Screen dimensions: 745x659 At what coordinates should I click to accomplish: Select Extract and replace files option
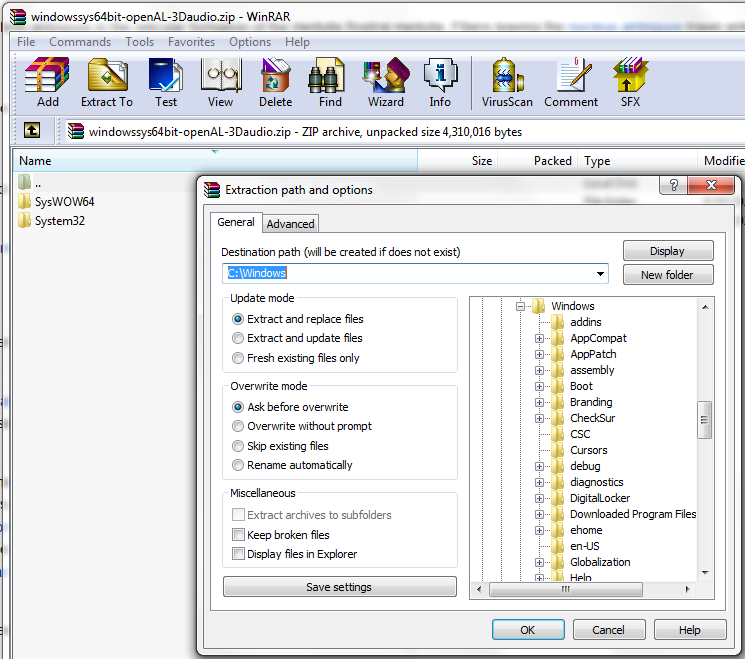coord(238,319)
